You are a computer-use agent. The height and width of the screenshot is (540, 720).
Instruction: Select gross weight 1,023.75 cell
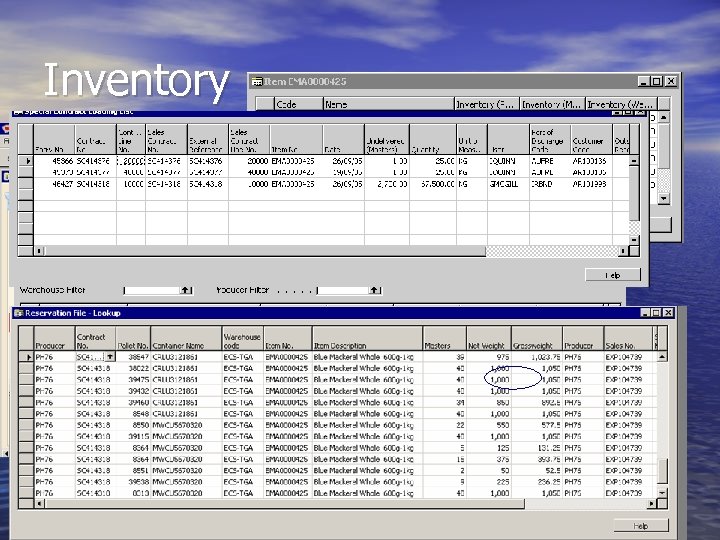(537, 357)
